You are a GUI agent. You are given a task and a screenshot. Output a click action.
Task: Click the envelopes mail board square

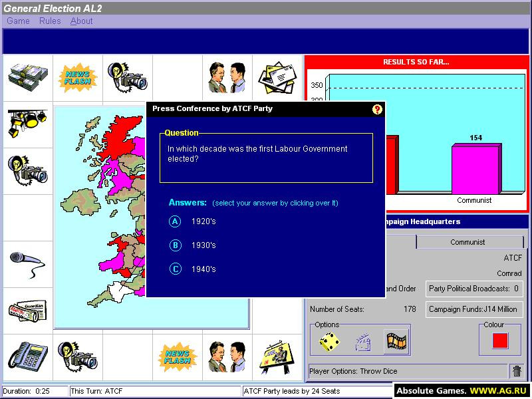tap(277, 78)
